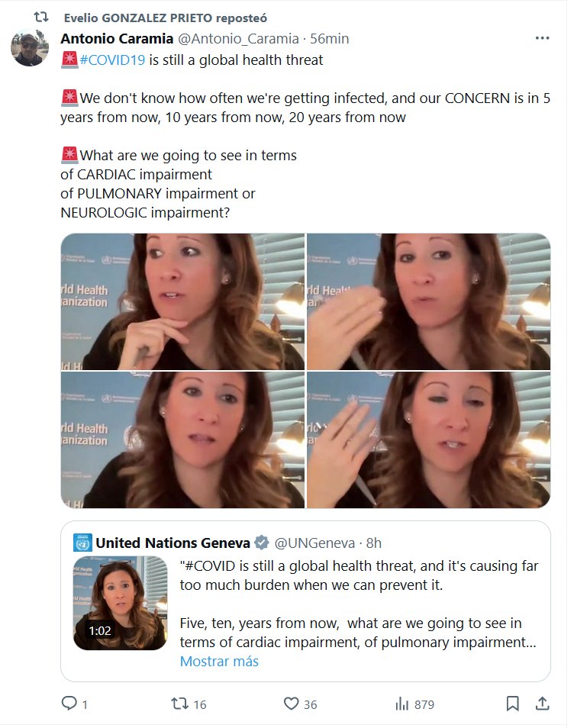The image size is (574, 728).
Task: Click Antonio Caramia's profile avatar
Action: pos(29,47)
